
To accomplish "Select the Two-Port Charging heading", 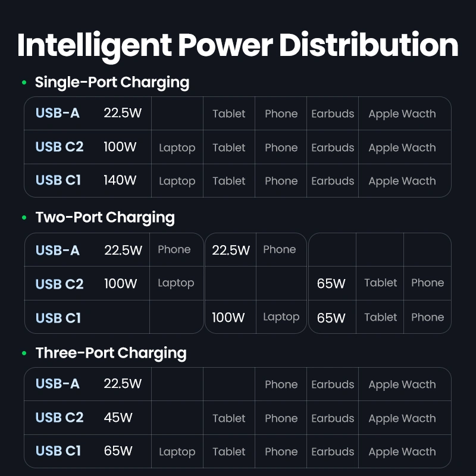I will coord(105,217).
